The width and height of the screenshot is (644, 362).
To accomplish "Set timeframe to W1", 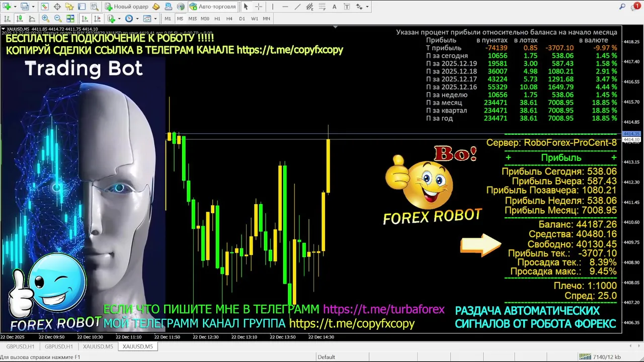I will coord(255,19).
